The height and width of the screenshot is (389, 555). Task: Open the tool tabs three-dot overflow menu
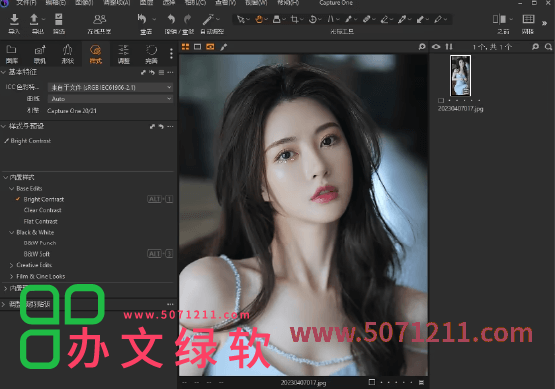tap(171, 54)
